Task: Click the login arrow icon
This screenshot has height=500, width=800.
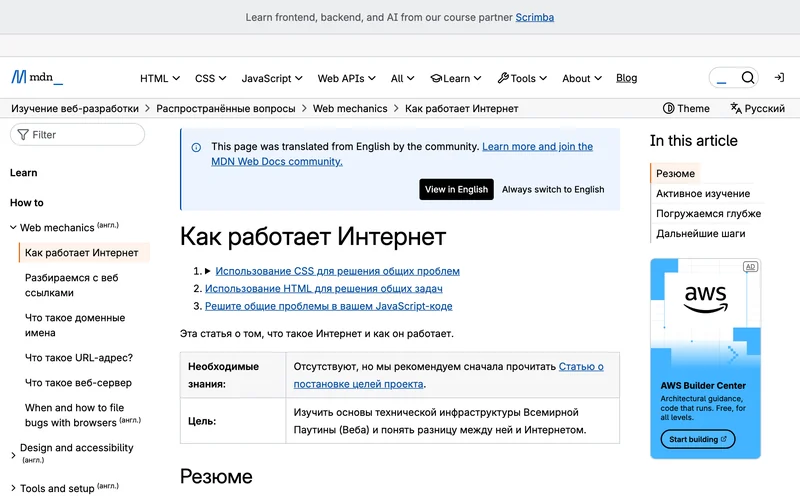Action: [x=779, y=78]
